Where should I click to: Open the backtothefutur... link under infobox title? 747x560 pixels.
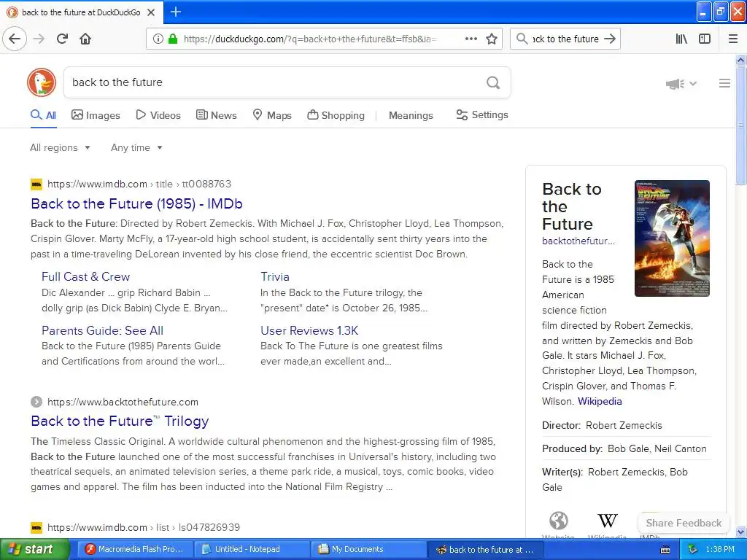tap(578, 241)
